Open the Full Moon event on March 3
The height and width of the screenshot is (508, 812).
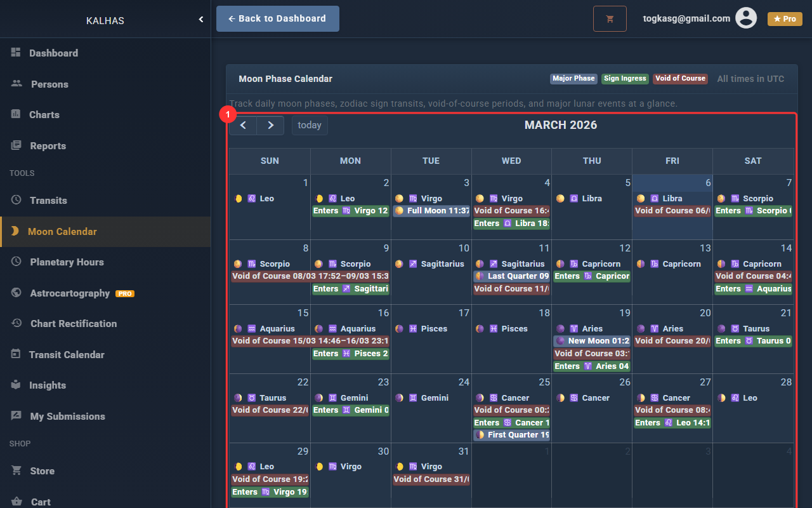point(431,211)
